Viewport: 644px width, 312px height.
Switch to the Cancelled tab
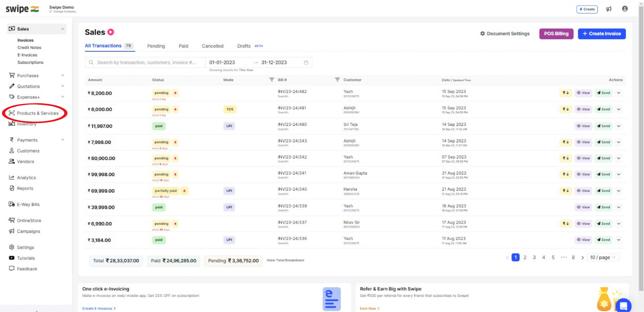(212, 46)
